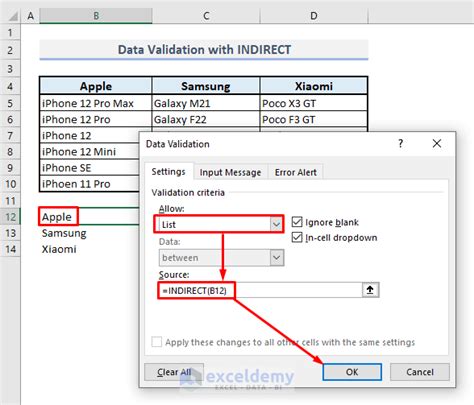
Task: Select row 4 header
Action: [x=10, y=86]
